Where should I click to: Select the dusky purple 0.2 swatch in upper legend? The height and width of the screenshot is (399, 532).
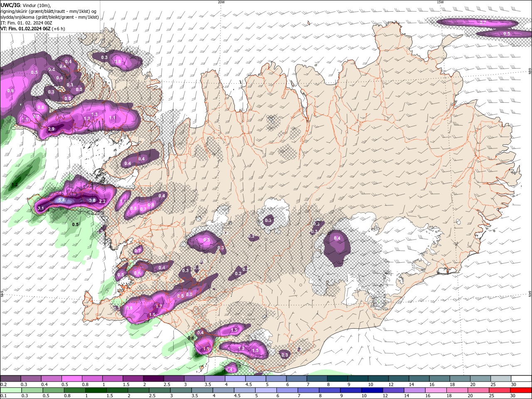(10, 379)
